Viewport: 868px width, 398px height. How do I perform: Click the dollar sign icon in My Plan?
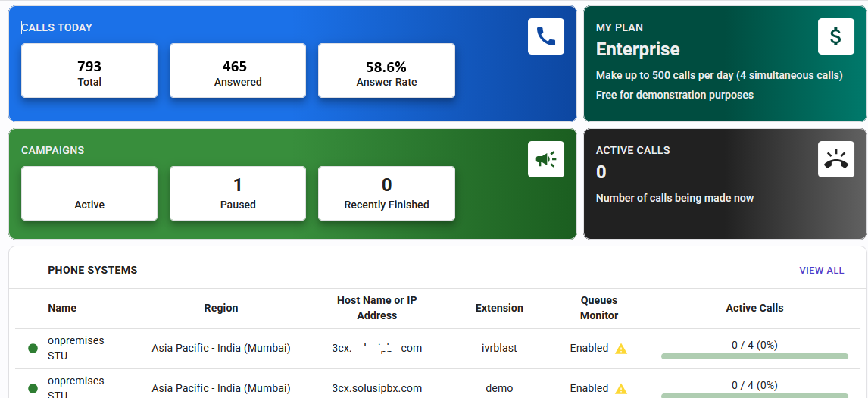point(835,36)
